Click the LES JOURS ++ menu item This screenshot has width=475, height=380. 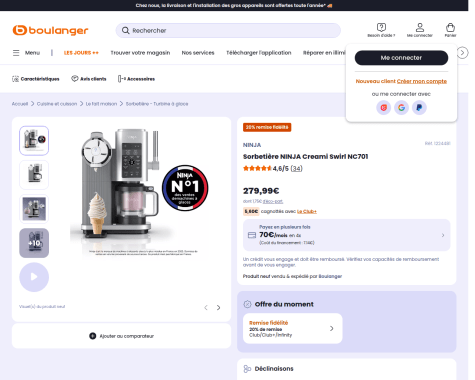81,53
